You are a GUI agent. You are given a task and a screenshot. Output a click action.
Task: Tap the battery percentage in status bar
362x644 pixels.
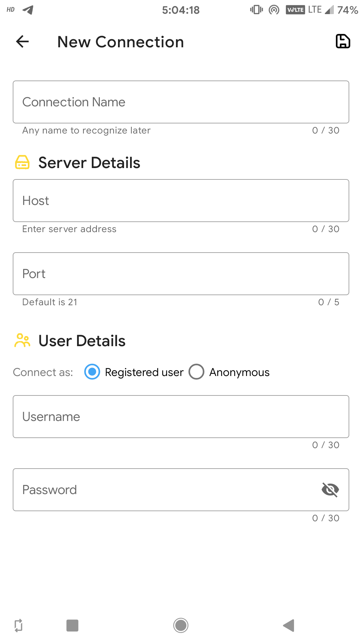pos(348,10)
